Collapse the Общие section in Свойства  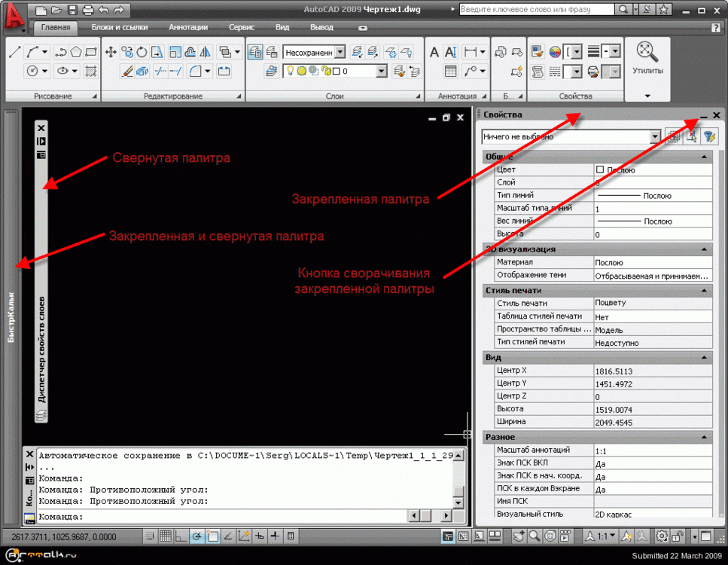click(x=704, y=157)
